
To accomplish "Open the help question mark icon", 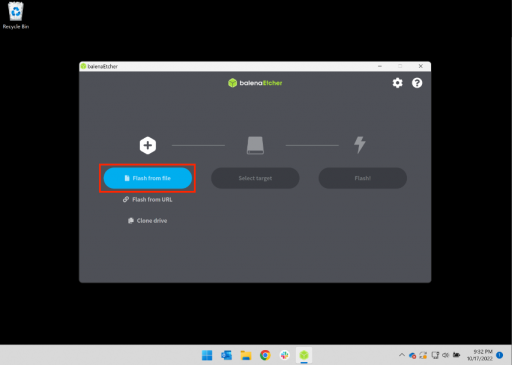I will click(x=417, y=83).
